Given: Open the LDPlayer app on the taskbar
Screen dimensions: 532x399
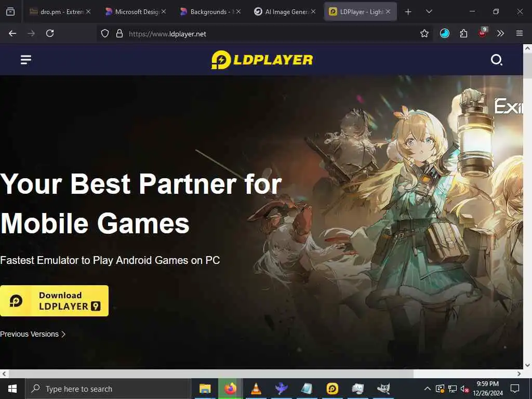Looking at the screenshot, I should (332, 389).
